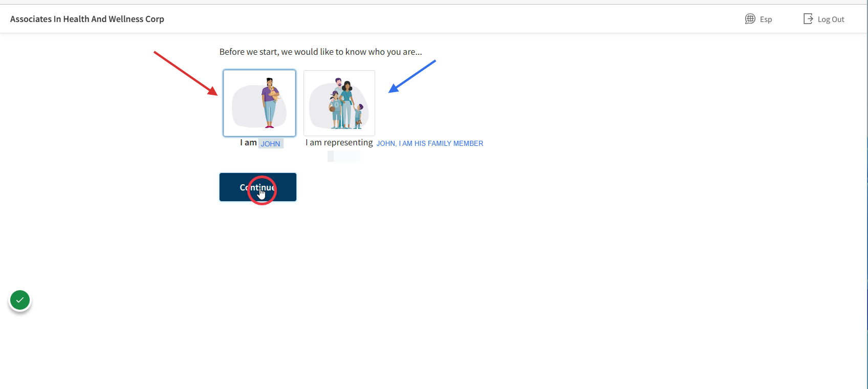This screenshot has height=389, width=868.
Task: Click the Log Out door icon
Action: point(808,19)
